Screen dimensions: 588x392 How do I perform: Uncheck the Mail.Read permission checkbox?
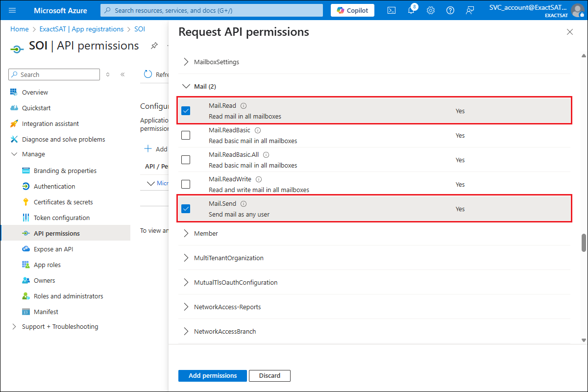pyautogui.click(x=186, y=111)
